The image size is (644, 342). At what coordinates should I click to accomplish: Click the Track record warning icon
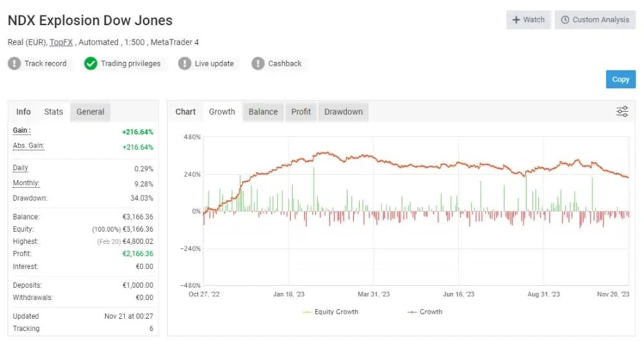pos(14,63)
